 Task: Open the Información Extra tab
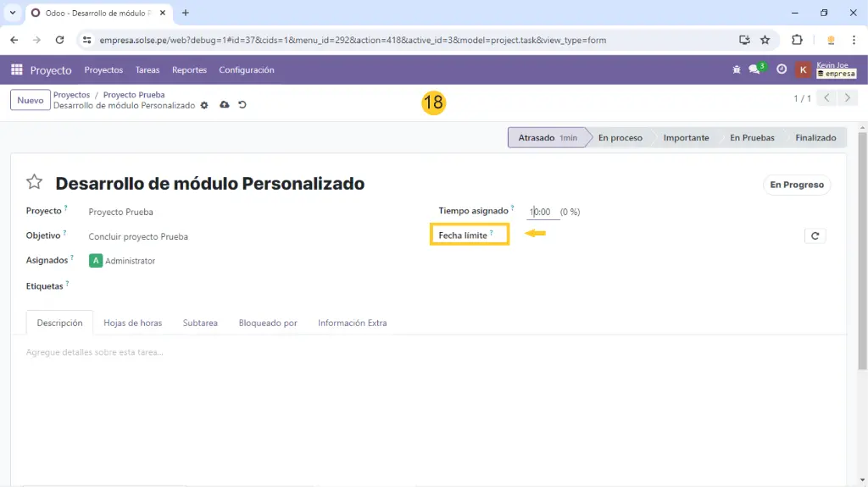352,324
